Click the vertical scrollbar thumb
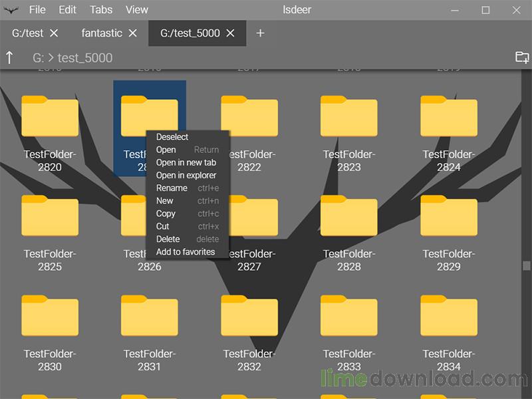Image resolution: width=532 pixels, height=399 pixels. (x=527, y=266)
